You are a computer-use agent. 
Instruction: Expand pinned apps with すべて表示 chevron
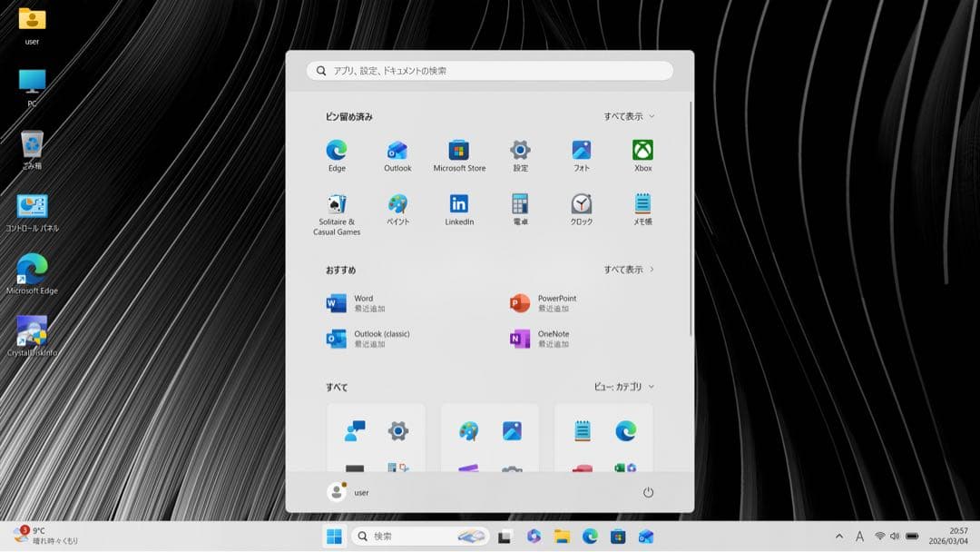pos(630,116)
